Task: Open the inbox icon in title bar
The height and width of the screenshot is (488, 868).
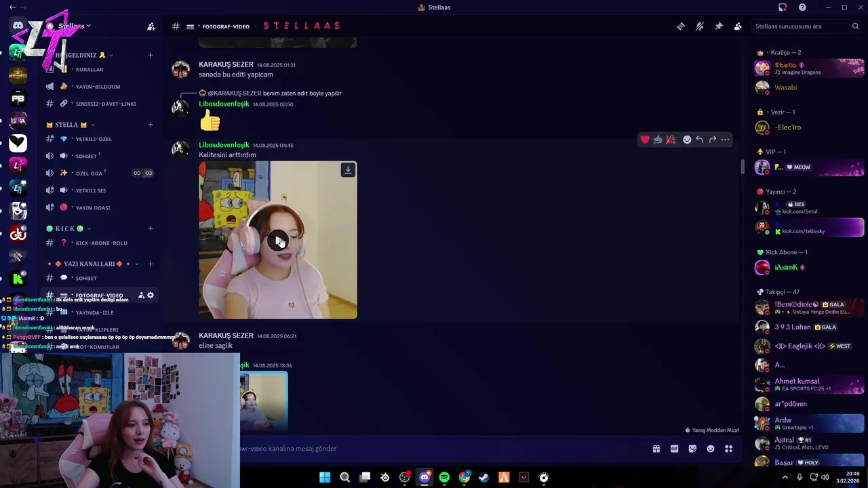Action: click(783, 7)
